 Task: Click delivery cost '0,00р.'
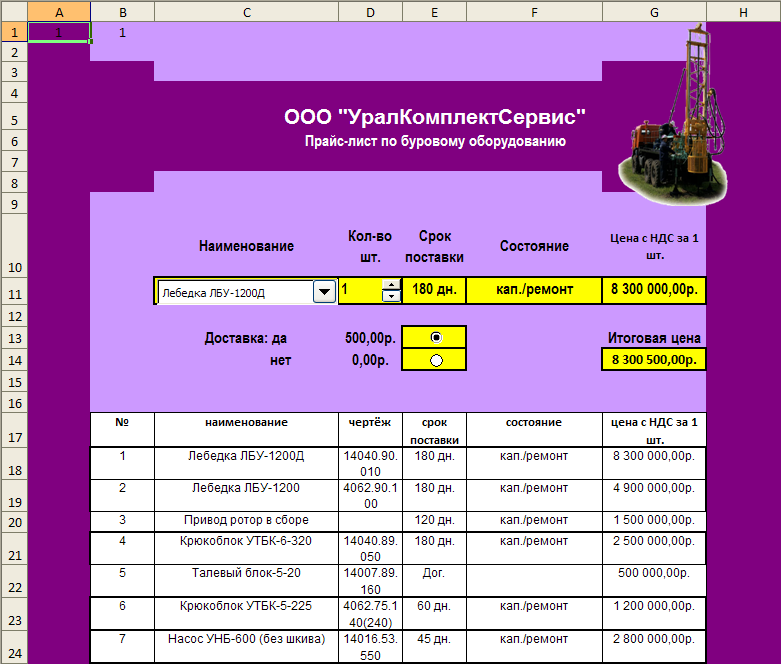[370, 360]
